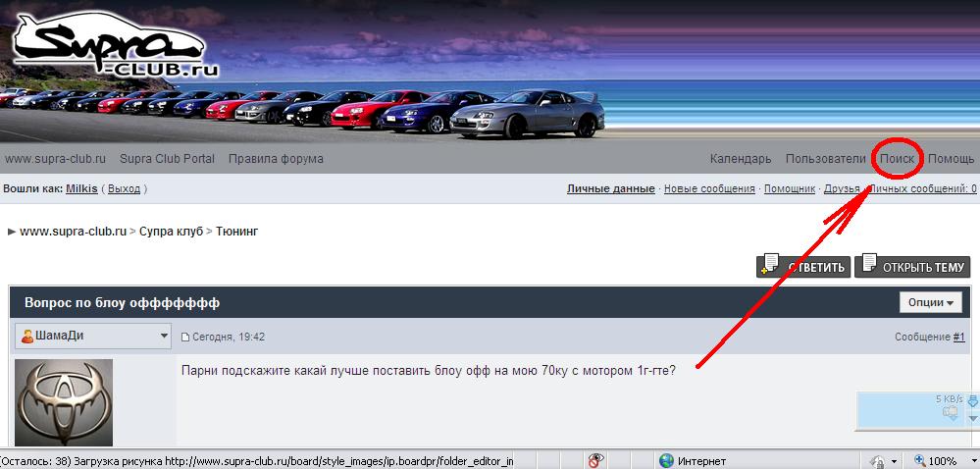Screen dimensions: 980x469
Task: Expand the ШамаДи user dropdown arrow
Action: [164, 337]
